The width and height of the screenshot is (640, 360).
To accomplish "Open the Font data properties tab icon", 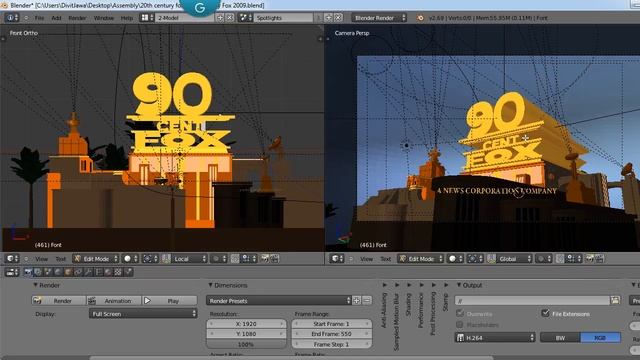I will tap(98, 272).
